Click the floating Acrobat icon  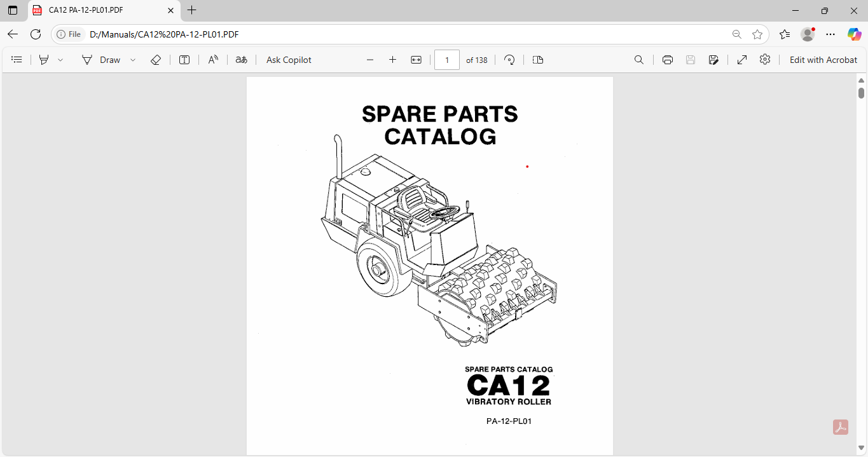click(x=841, y=427)
